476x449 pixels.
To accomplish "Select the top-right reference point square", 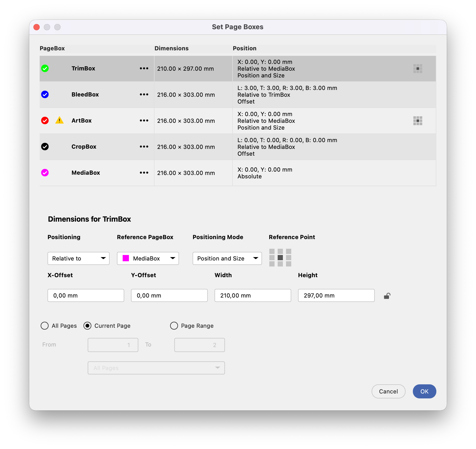I will pyautogui.click(x=289, y=251).
